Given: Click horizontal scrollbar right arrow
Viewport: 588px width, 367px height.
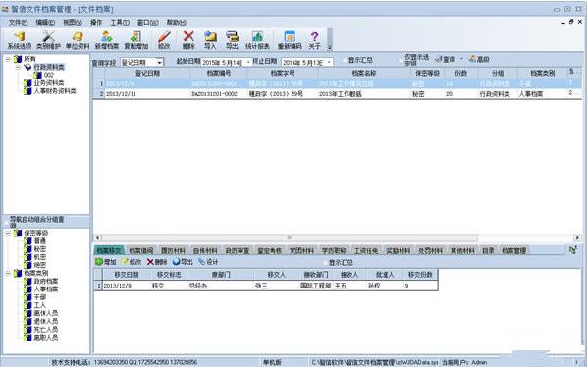Looking at the screenshot, I should pyautogui.click(x=577, y=237).
